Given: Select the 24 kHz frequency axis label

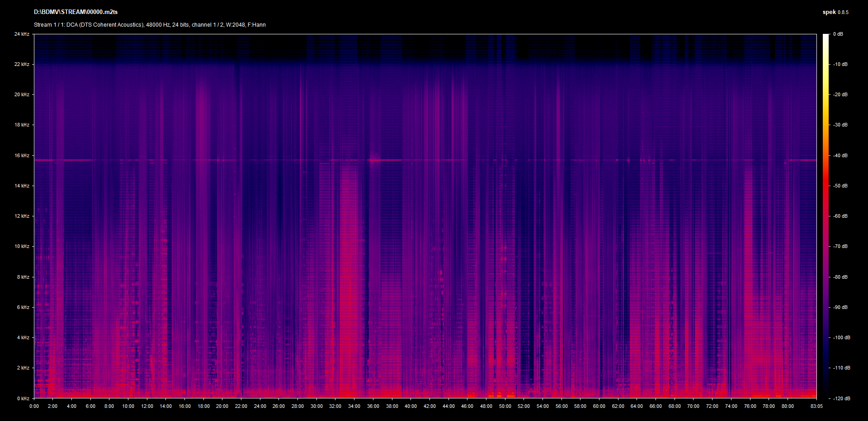Looking at the screenshot, I should 22,34.
